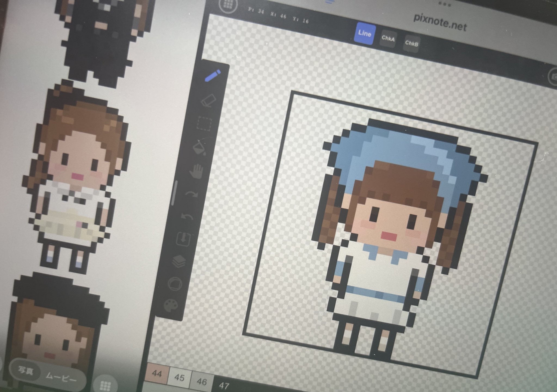Pick color swatch number 44
557x392 pixels.
click(x=157, y=374)
